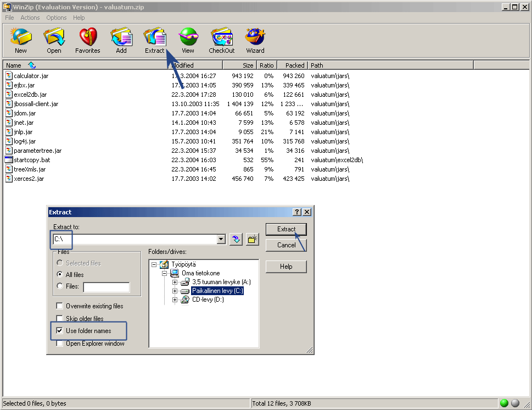Click the Extract to path field
532x410 pixels.
(x=136, y=239)
